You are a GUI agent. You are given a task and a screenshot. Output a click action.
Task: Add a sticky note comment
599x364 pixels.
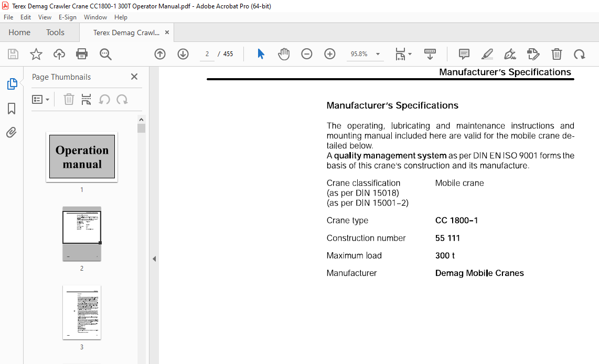[x=464, y=54]
